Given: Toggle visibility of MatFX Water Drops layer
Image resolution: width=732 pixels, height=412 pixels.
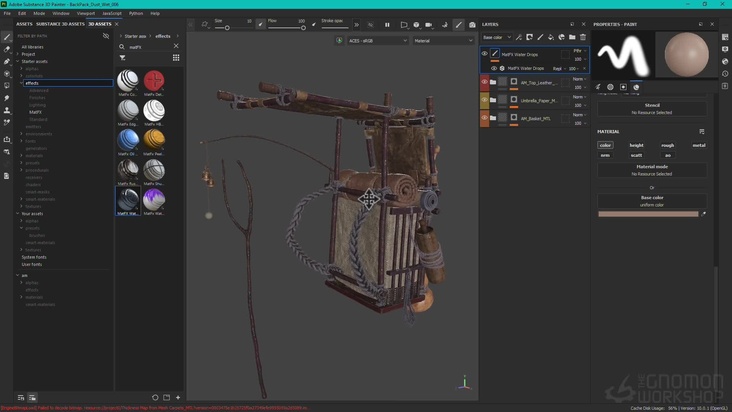Looking at the screenshot, I should point(484,54).
